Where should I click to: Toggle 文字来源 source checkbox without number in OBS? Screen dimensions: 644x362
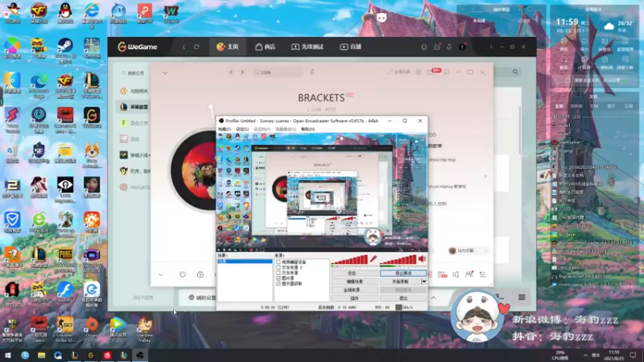coord(279,273)
